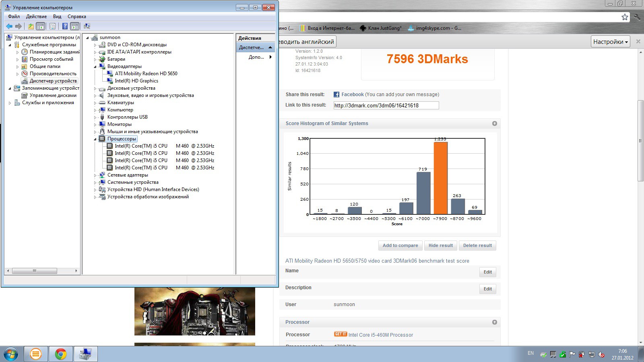The width and height of the screenshot is (644, 362).
Task: Select Общие папки in the console tree
Action: click(x=45, y=66)
